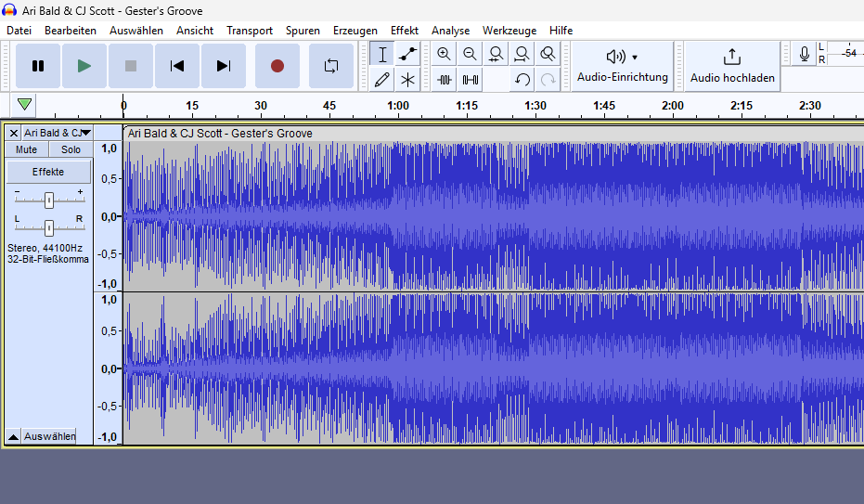The width and height of the screenshot is (864, 504).
Task: Click the zoom toggle icon
Action: tap(548, 54)
